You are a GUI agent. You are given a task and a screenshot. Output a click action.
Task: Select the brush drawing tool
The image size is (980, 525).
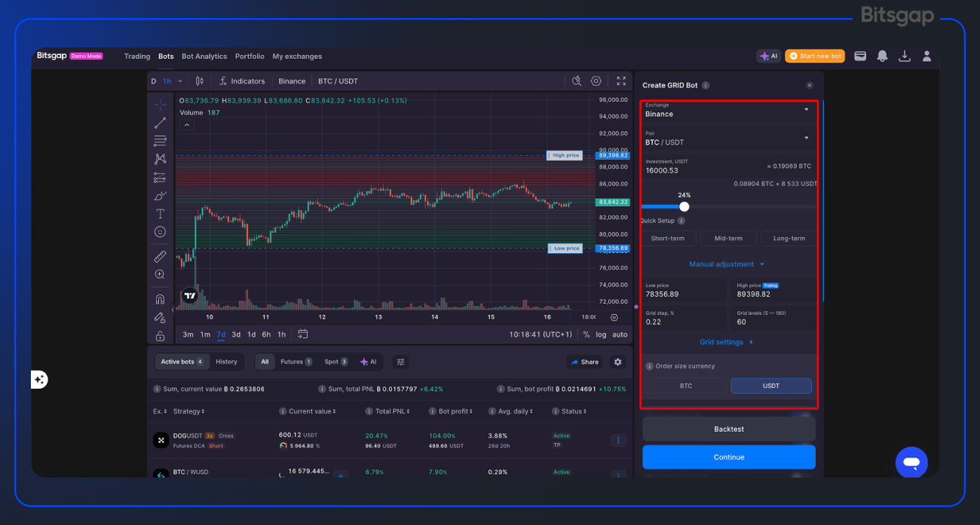pos(160,196)
